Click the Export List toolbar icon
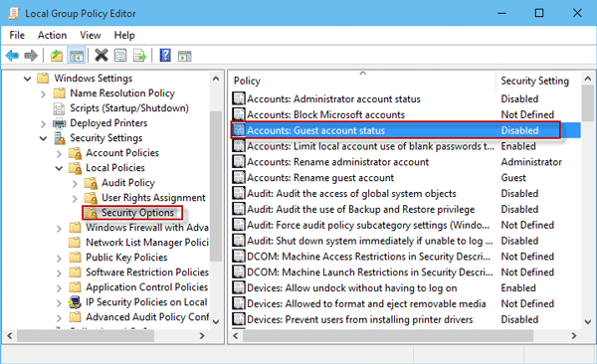Screen dimensions: 597x364 pos(139,56)
